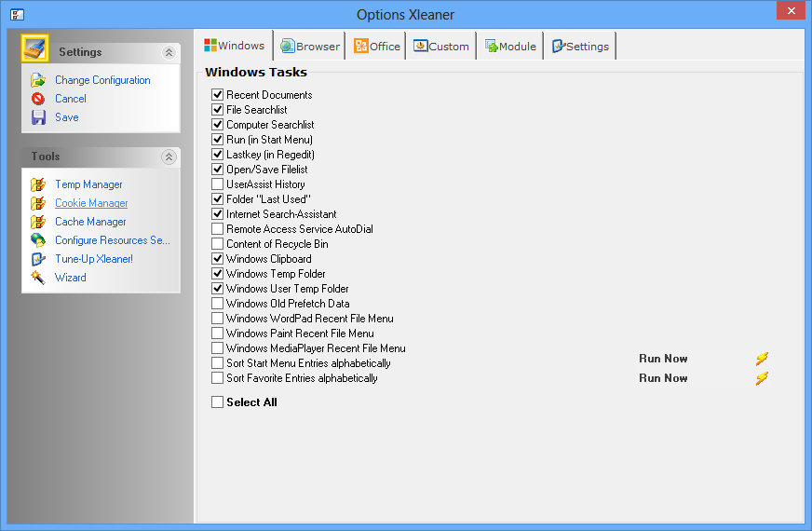Collapse the Tools panel chevron
Screen dimensions: 812x531
(169, 157)
